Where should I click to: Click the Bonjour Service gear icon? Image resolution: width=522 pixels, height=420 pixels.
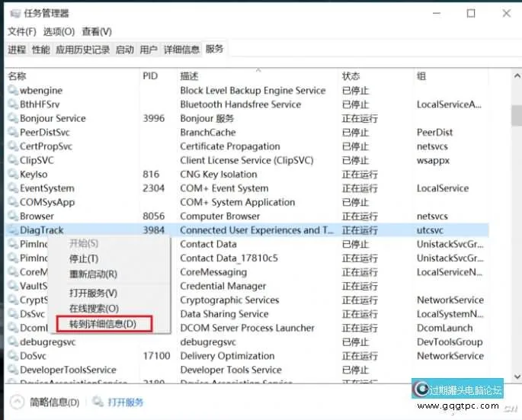click(x=13, y=118)
